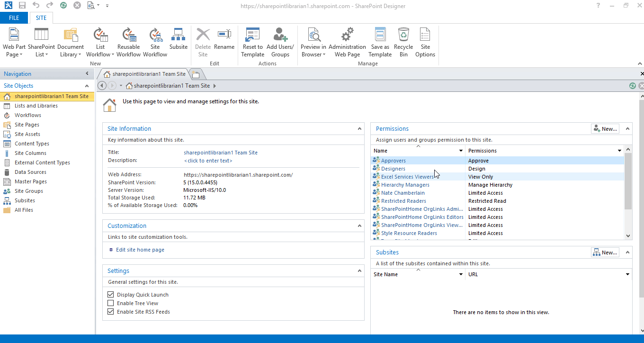
Task: Uncheck Display Quick Launch
Action: [x=110, y=294]
